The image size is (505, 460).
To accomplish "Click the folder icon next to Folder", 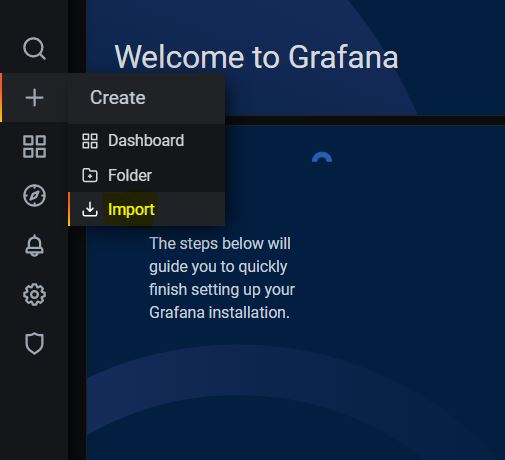I will click(x=90, y=175).
